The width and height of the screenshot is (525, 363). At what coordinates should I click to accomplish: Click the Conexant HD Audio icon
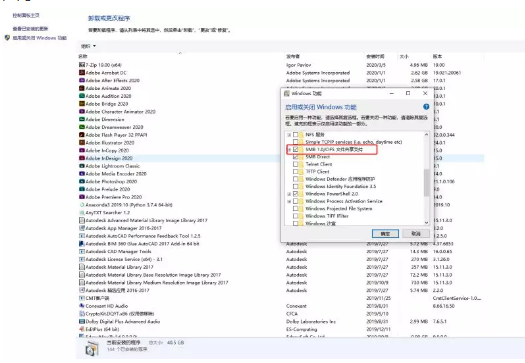coord(82,306)
